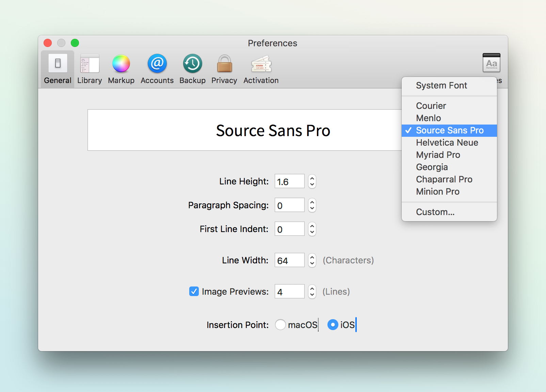This screenshot has height=392, width=546.
Task: Switch to the Activation tab label
Action: (261, 81)
